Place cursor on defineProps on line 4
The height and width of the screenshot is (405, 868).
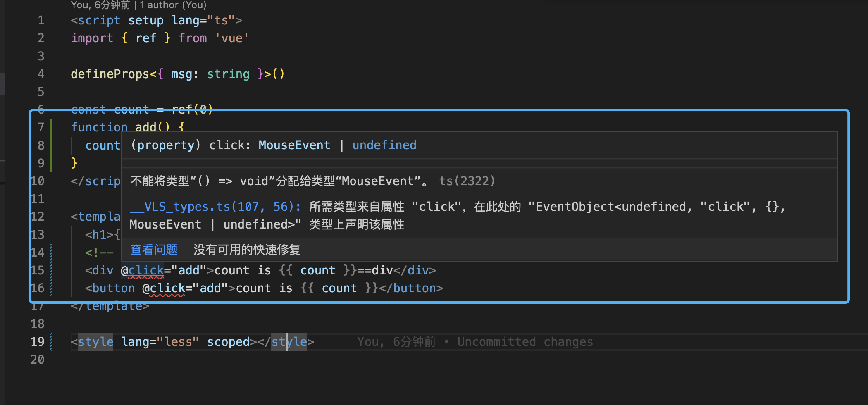110,74
